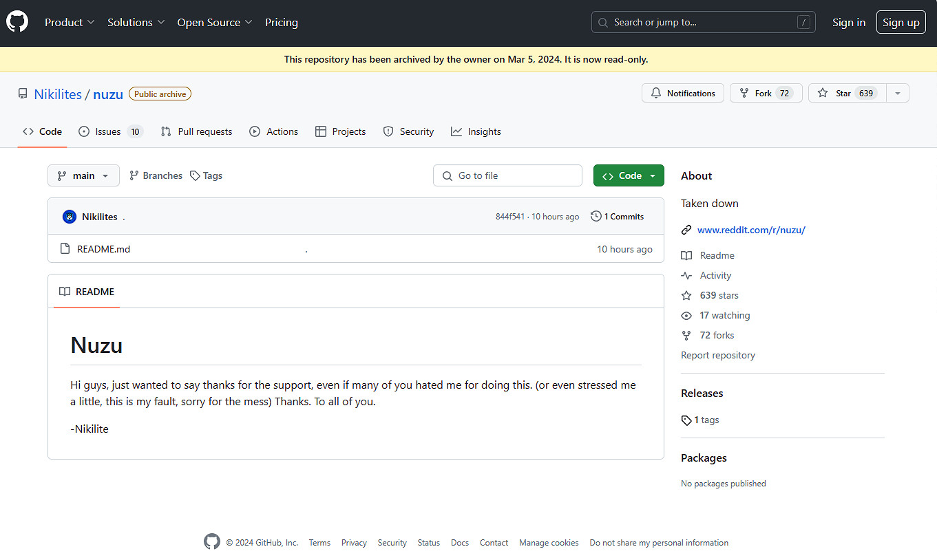Click the README.md file icon
The height and width of the screenshot is (560, 937).
[65, 249]
